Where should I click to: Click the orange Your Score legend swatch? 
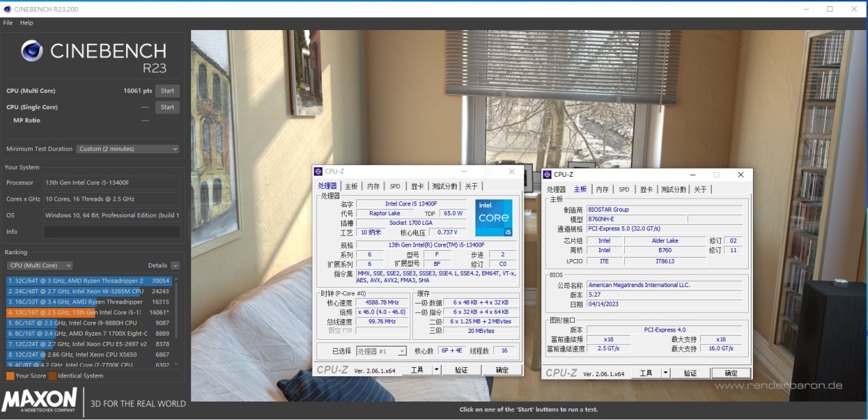coord(10,375)
